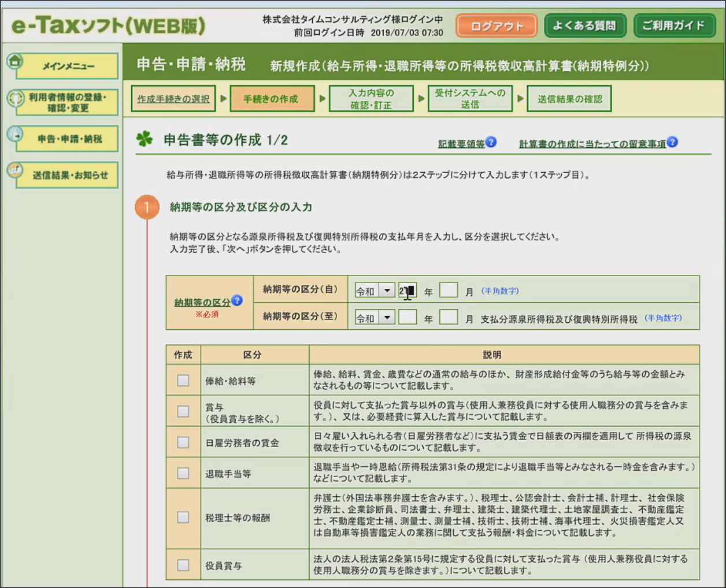Click the 納期等の区分 link
The height and width of the screenshot is (588, 726).
(202, 302)
